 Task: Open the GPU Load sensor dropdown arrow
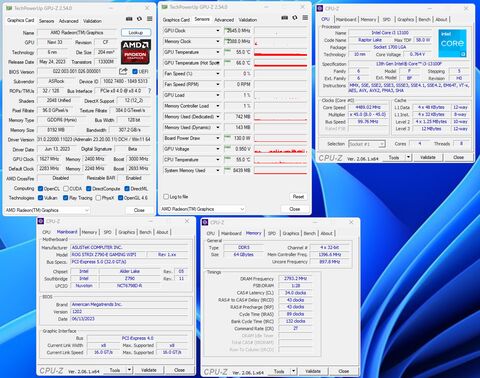pyautogui.click(x=218, y=95)
